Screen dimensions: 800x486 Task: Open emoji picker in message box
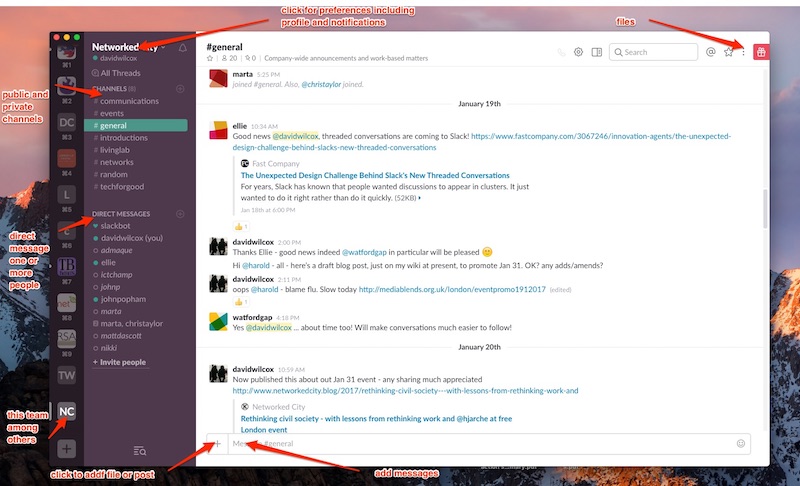click(x=741, y=443)
